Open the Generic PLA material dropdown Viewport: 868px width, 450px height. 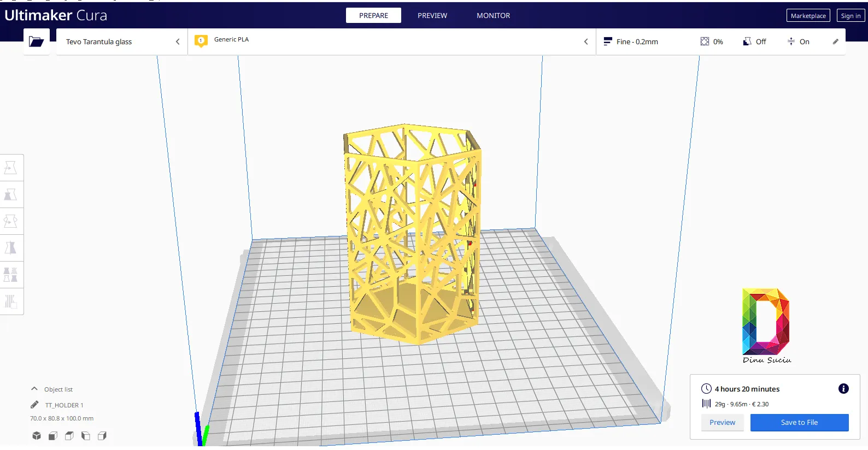click(x=391, y=42)
